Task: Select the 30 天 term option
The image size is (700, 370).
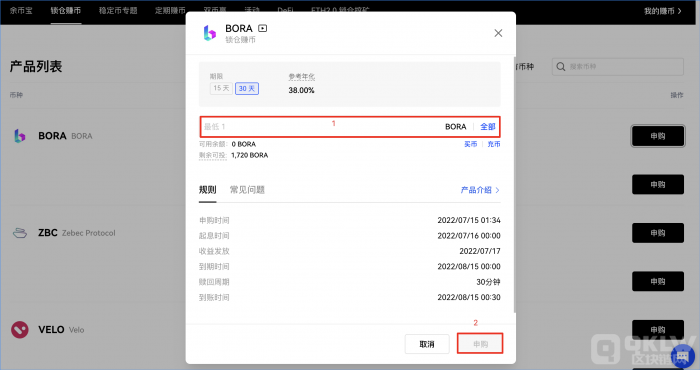Action: pyautogui.click(x=247, y=88)
